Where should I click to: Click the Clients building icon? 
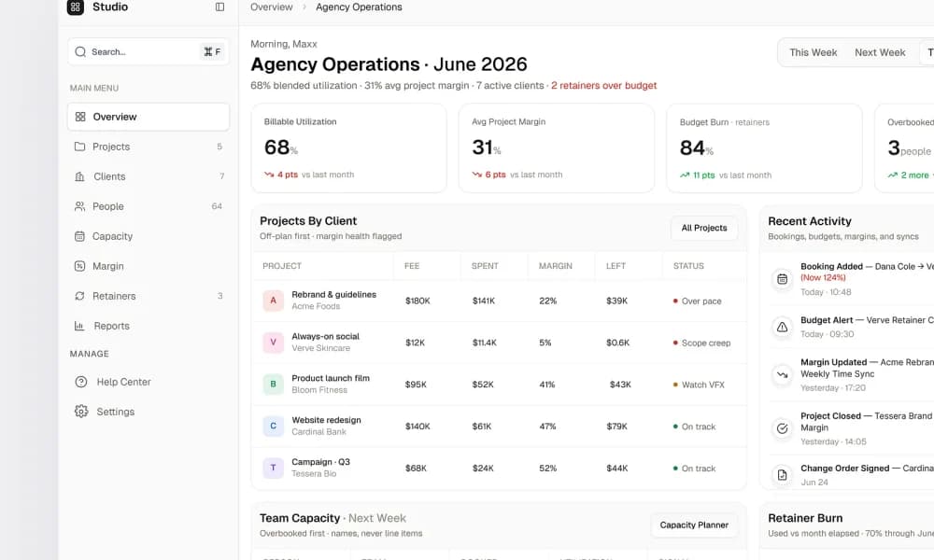(79, 176)
